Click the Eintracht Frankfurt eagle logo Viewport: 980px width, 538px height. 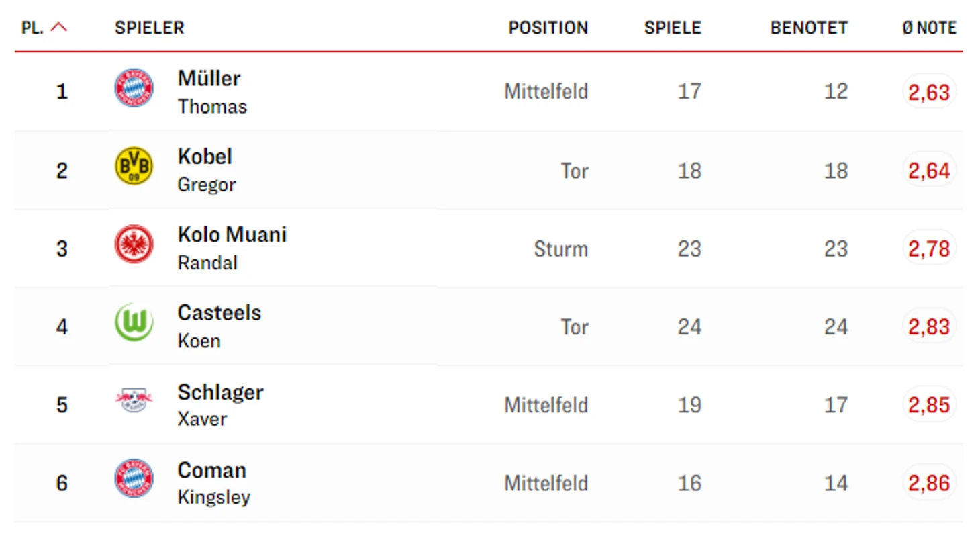134,244
